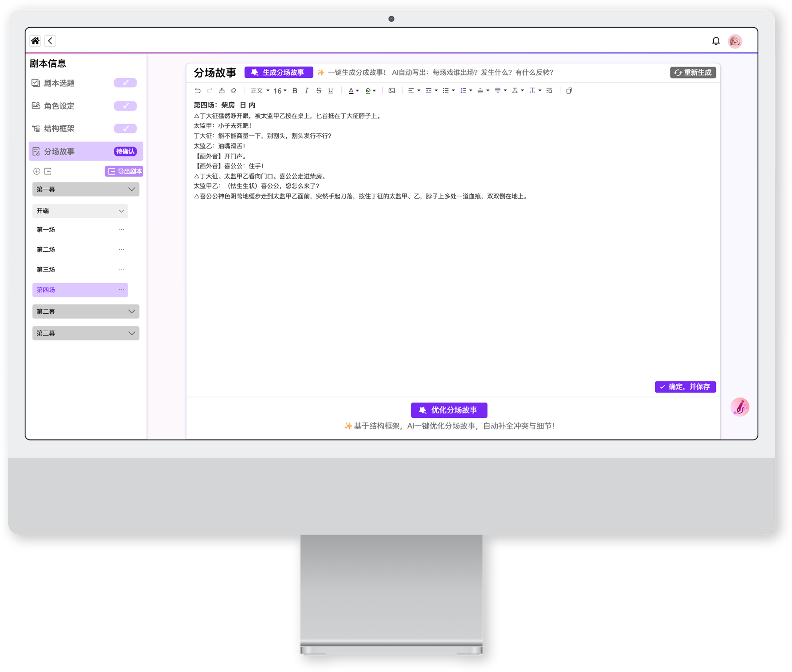Click the collapse outline icon beside plus
This screenshot has height=672, width=792.
pyautogui.click(x=48, y=171)
